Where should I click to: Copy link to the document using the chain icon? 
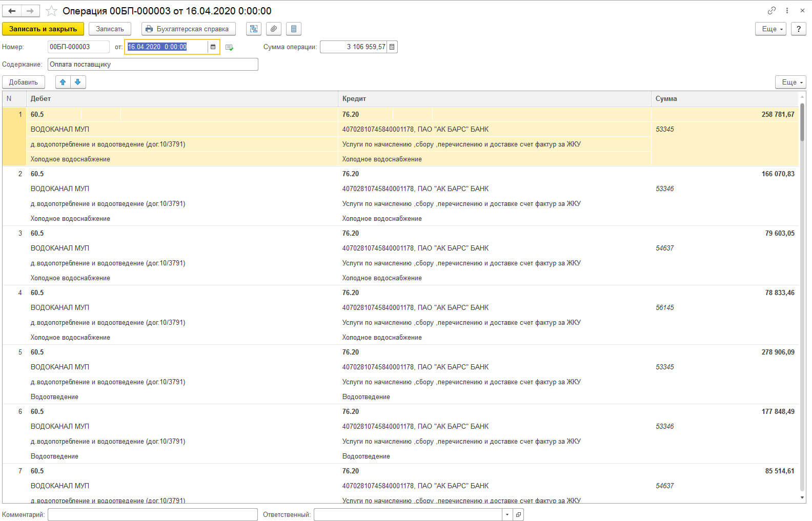(772, 11)
